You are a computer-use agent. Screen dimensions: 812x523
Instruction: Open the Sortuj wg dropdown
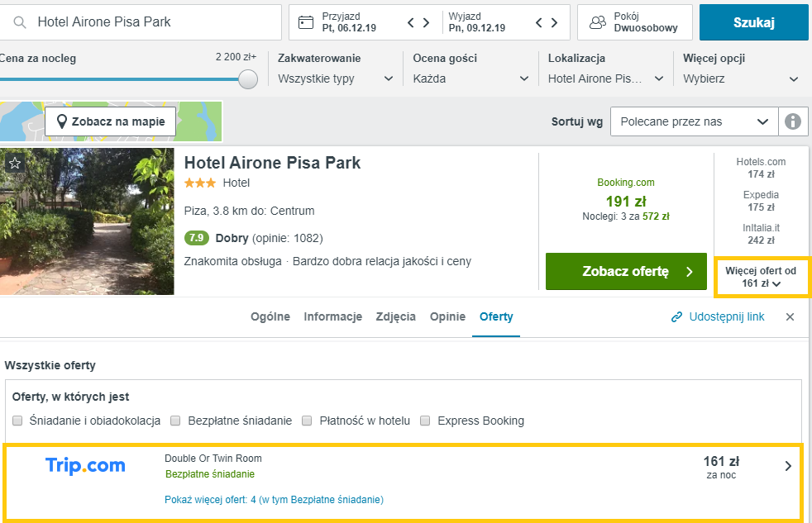click(693, 121)
